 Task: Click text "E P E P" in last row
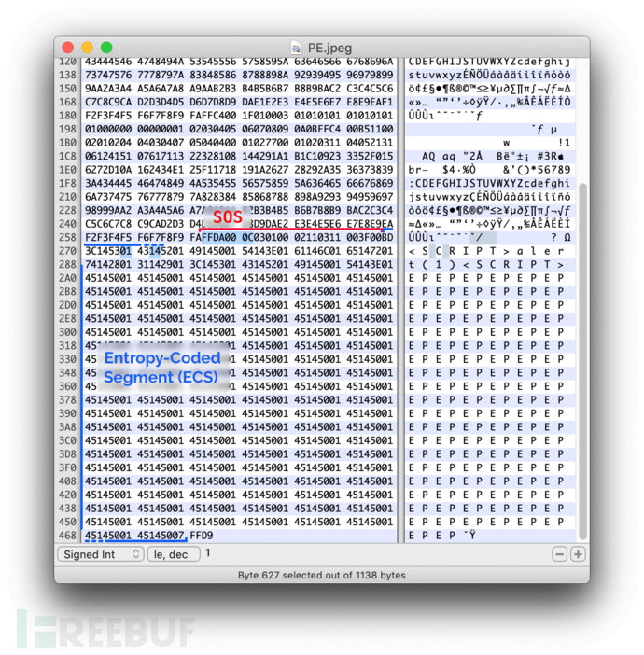click(x=432, y=536)
